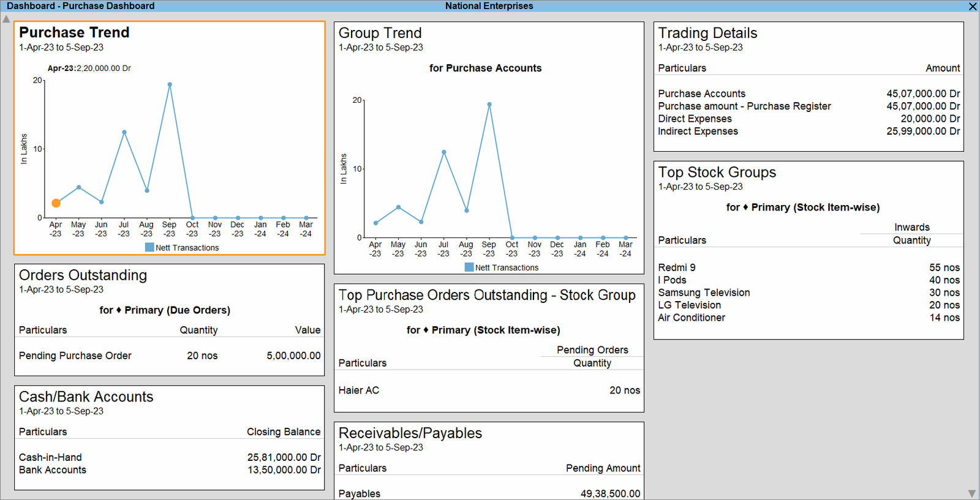Select the Top Stock Groups tile heading
The width and height of the screenshot is (980, 500).
717,173
